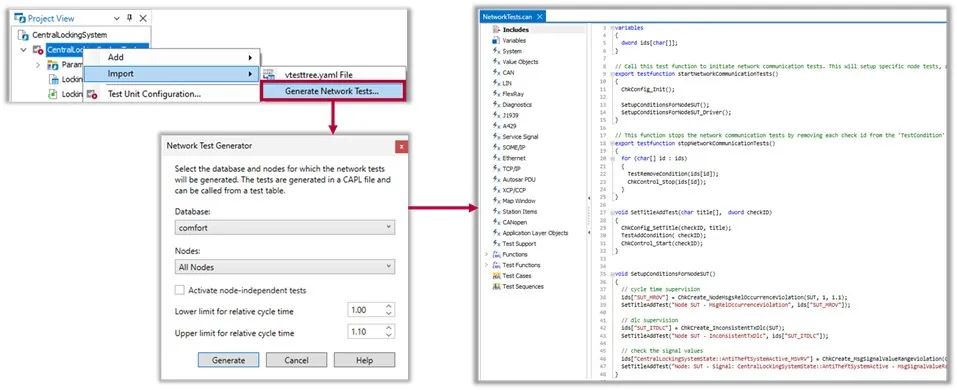Choose Generate Network Tests... entry
The image size is (957, 390).
pos(332,92)
